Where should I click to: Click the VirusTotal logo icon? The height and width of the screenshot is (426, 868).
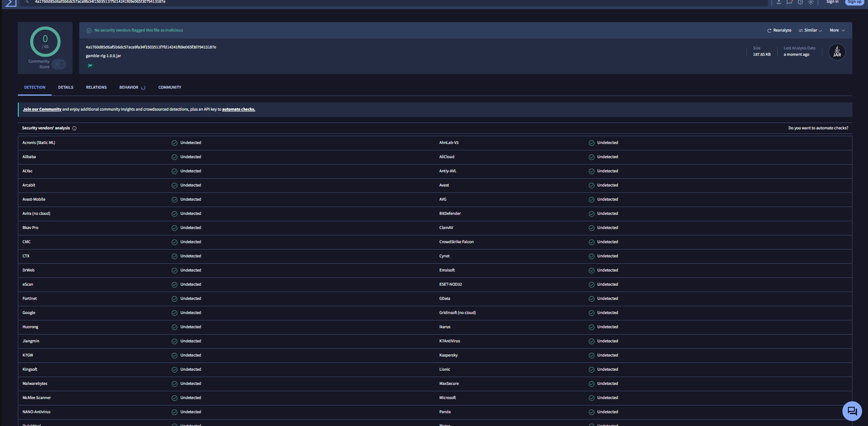click(x=11, y=3)
